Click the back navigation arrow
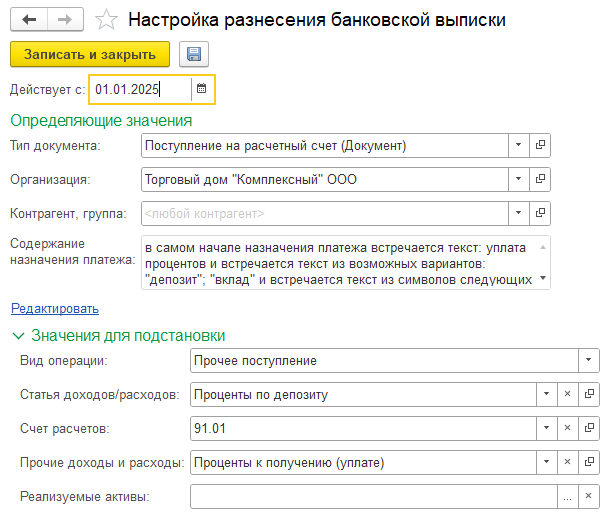 tap(29, 19)
